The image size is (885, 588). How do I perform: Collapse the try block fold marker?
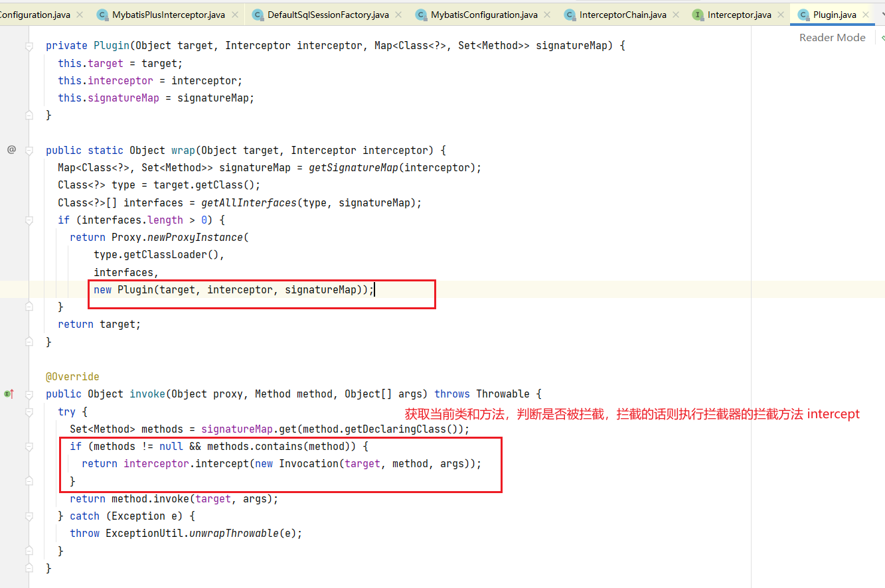click(29, 411)
